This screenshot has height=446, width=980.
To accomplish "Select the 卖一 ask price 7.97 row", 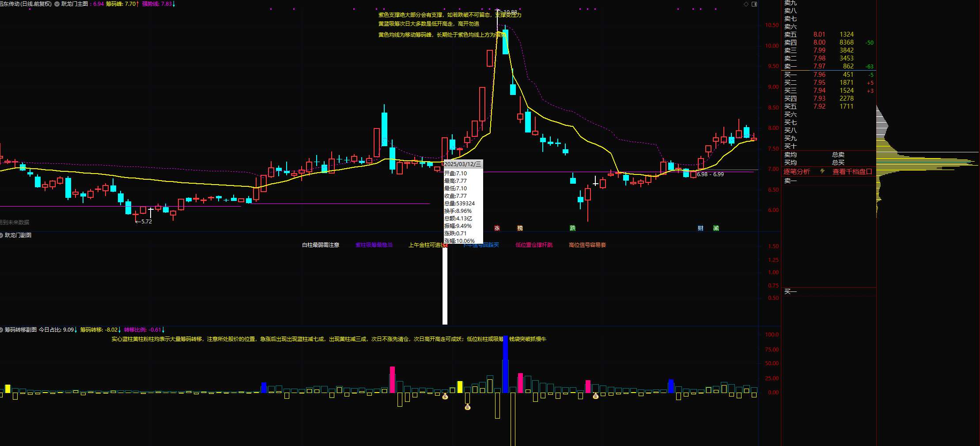I will 819,66.
